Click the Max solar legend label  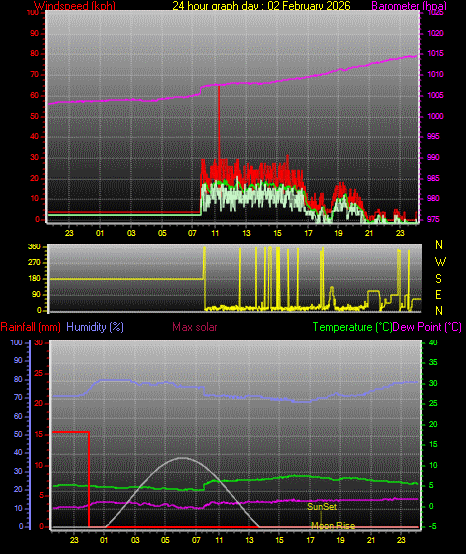(x=195, y=327)
